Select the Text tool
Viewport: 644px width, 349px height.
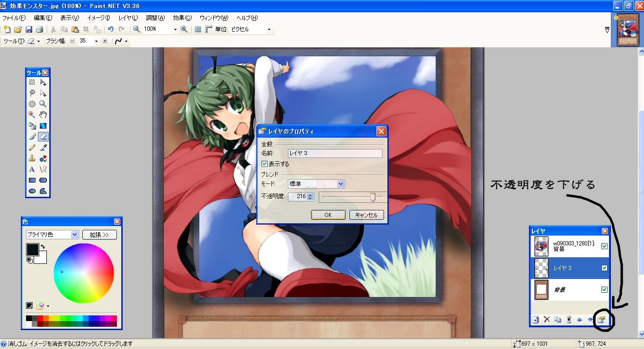click(32, 169)
